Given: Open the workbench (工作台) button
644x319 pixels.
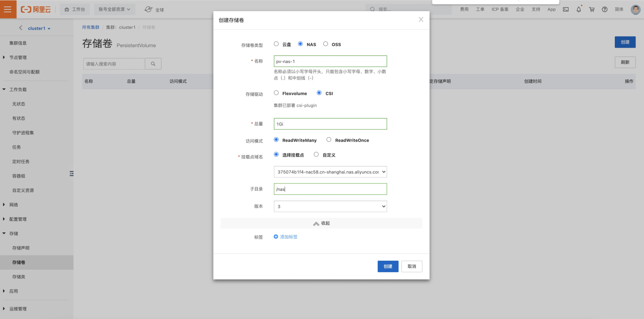Looking at the screenshot, I should click(75, 9).
